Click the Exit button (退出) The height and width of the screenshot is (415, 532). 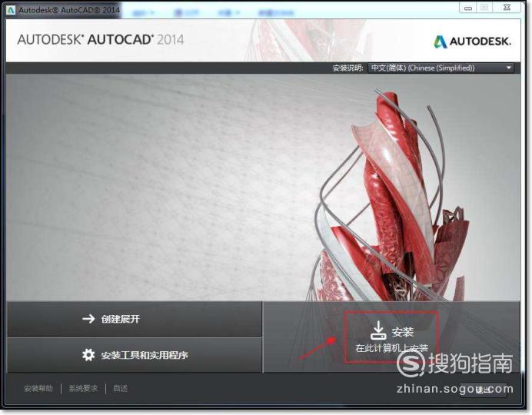(x=483, y=390)
